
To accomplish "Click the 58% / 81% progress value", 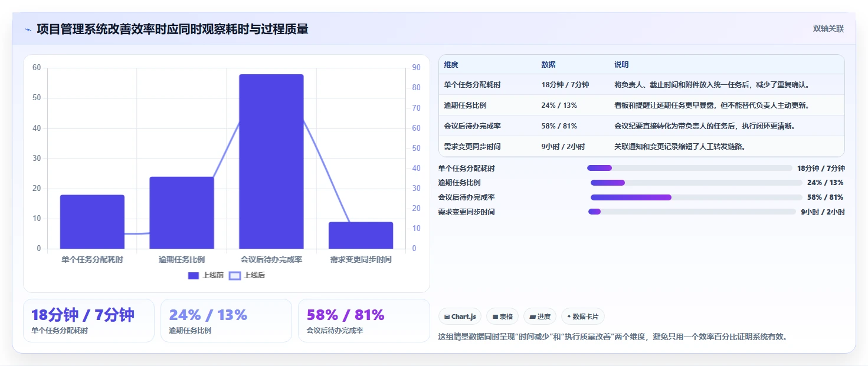I will tap(825, 197).
